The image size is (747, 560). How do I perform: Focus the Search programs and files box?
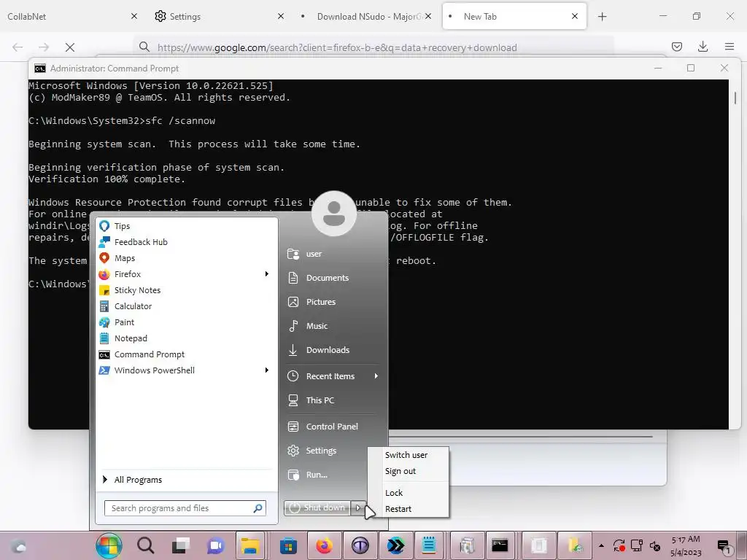click(185, 508)
